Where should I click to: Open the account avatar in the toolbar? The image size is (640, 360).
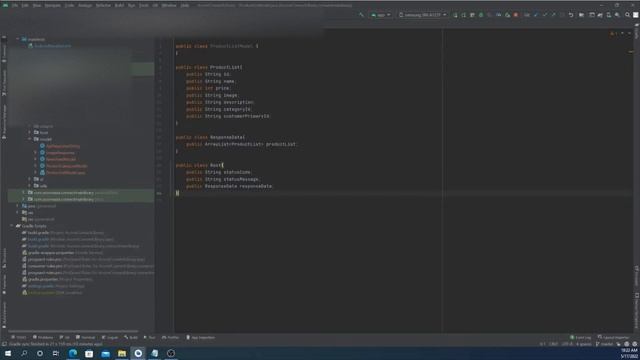636,15
